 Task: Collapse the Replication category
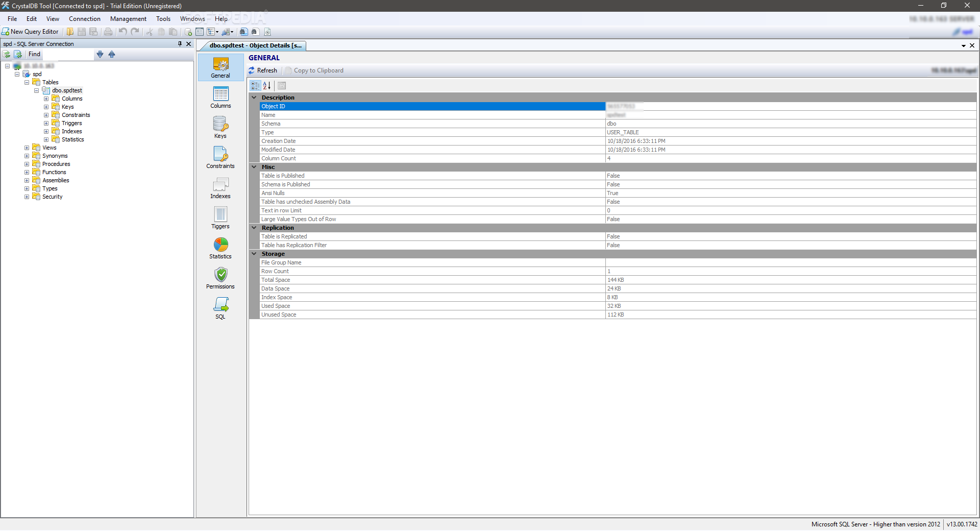pyautogui.click(x=254, y=228)
